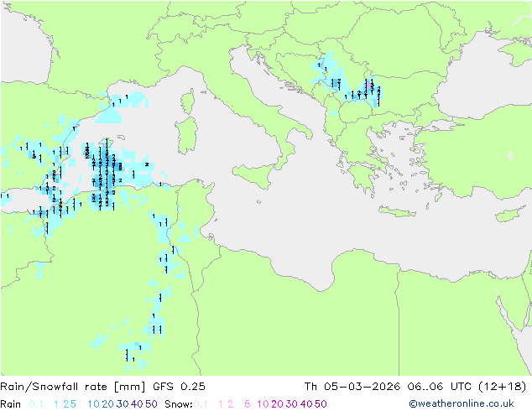Select the 'Rain/Snowfall rate [mm]' title text
The width and height of the screenshot is (532, 411).
[73, 387]
